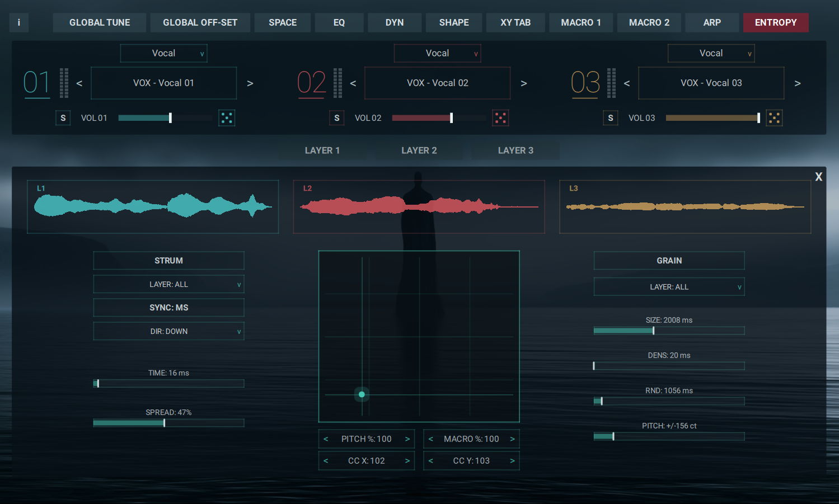The image size is (839, 504).
Task: Increase CC Y value arrow
Action: coord(512,461)
